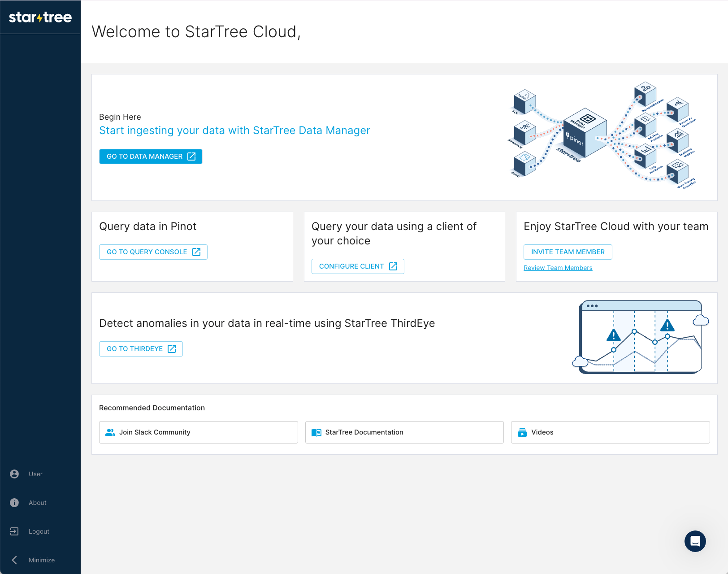Open the Review Team Members link
The height and width of the screenshot is (574, 728).
coord(558,268)
